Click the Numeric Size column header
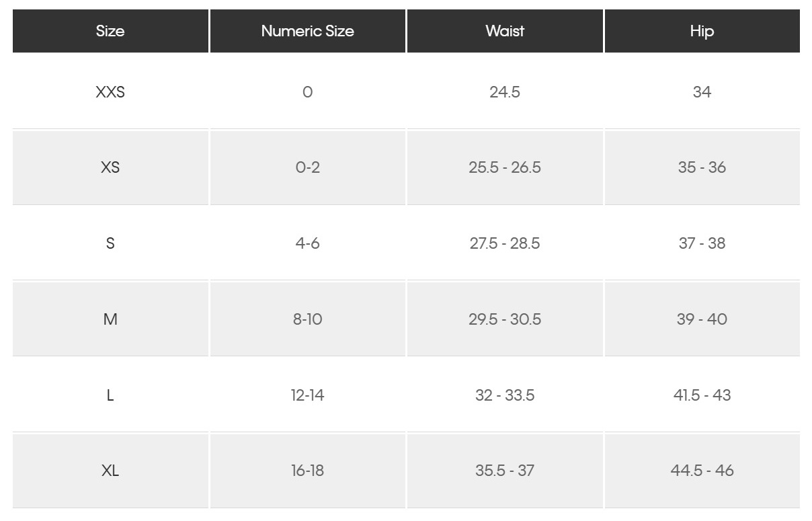812x521 pixels. coord(307,31)
